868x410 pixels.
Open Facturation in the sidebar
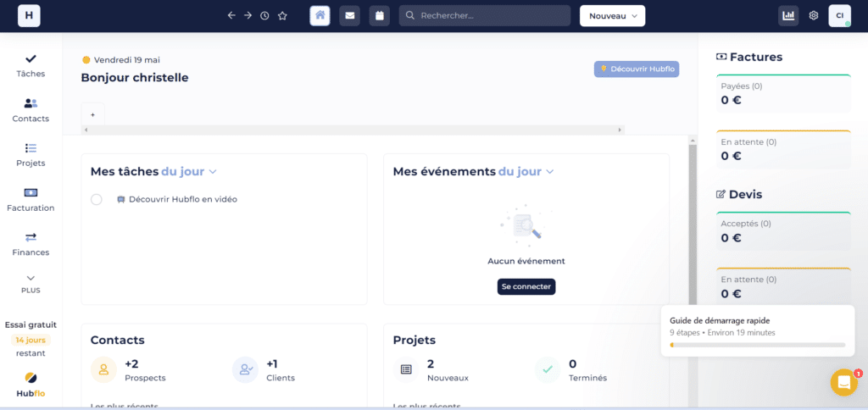click(31, 200)
